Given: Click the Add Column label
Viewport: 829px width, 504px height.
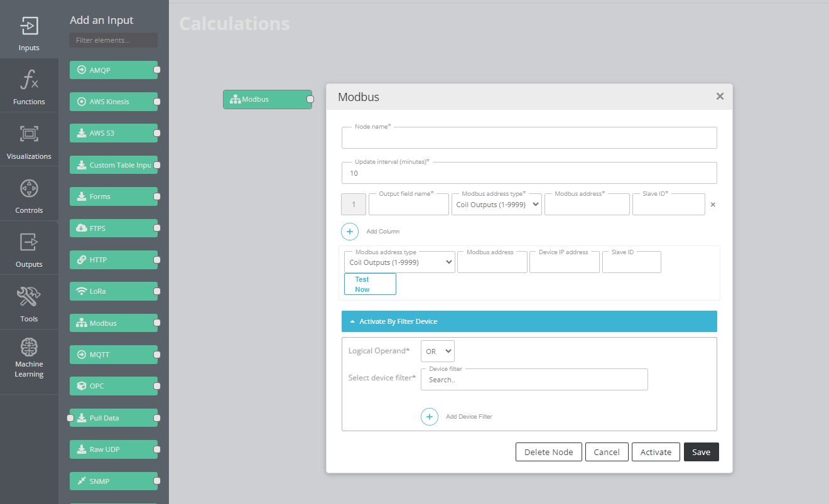Looking at the screenshot, I should [383, 232].
